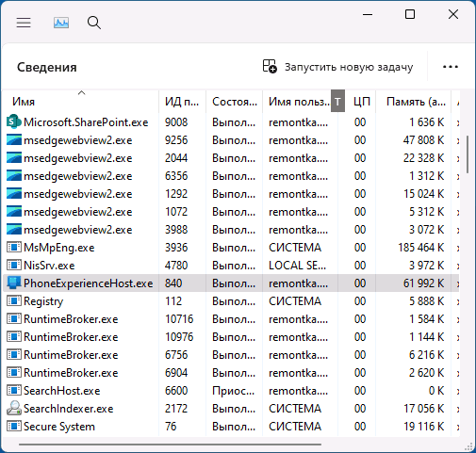476x453 pixels.
Task: Select the Microsoft.SharePoint.exe name
Action: (x=86, y=122)
